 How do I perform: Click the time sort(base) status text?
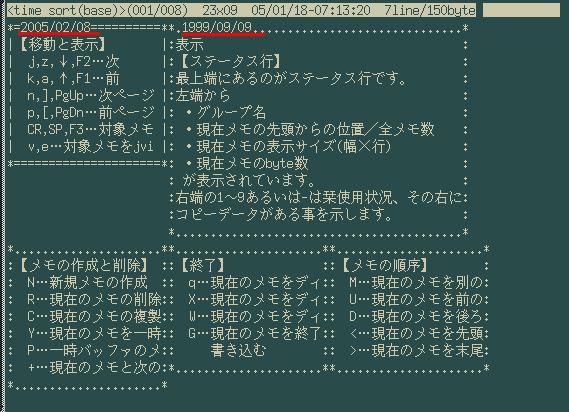click(64, 10)
